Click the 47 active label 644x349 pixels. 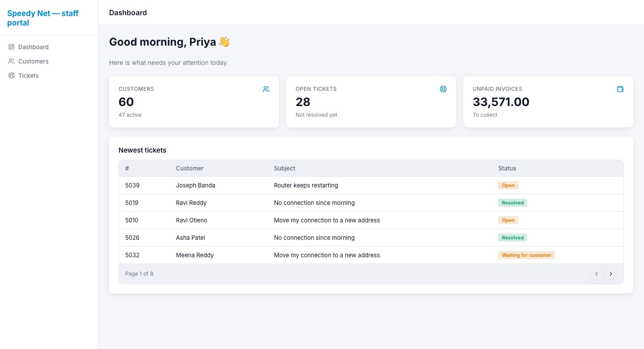click(x=130, y=115)
